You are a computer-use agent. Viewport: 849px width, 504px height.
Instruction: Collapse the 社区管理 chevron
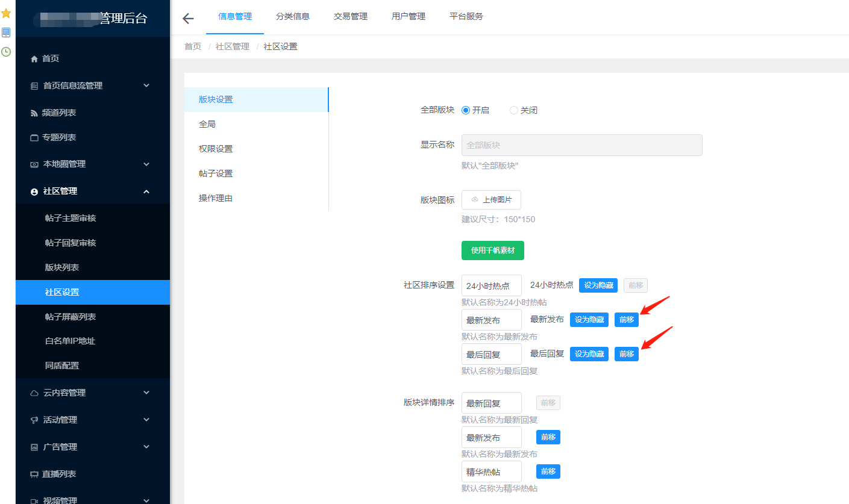coord(146,191)
